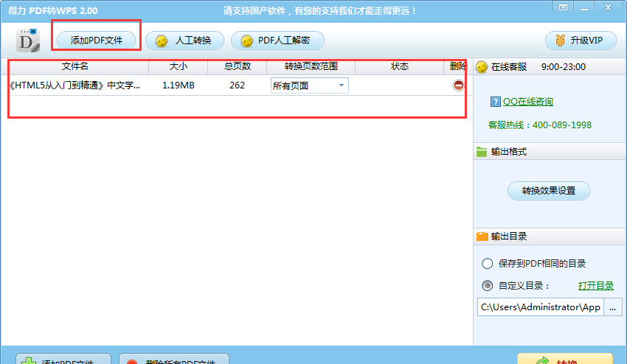Click the 删除所有PDF文件 button
The image size is (627, 364).
[174, 359]
